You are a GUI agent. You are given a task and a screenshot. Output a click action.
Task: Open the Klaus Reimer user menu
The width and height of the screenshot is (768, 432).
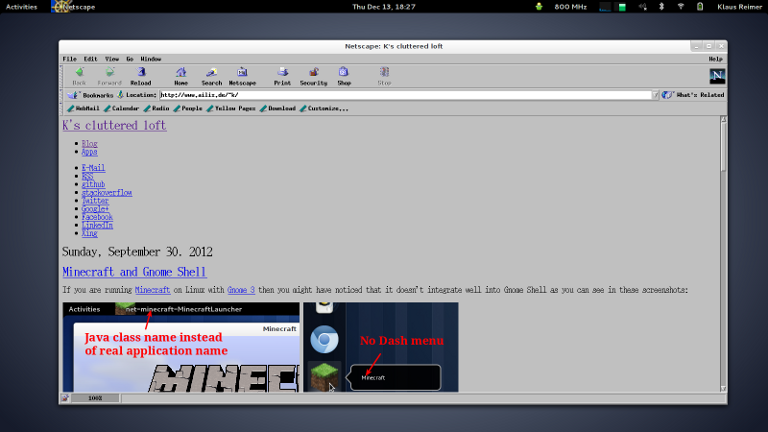739,7
